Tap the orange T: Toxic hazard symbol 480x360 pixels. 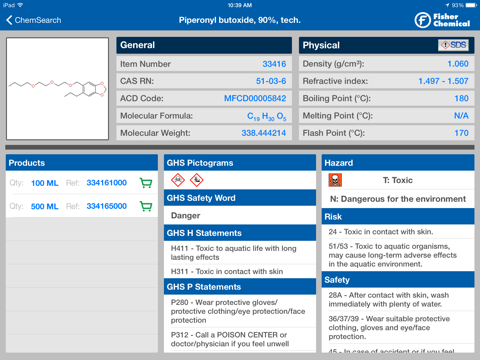(x=335, y=180)
